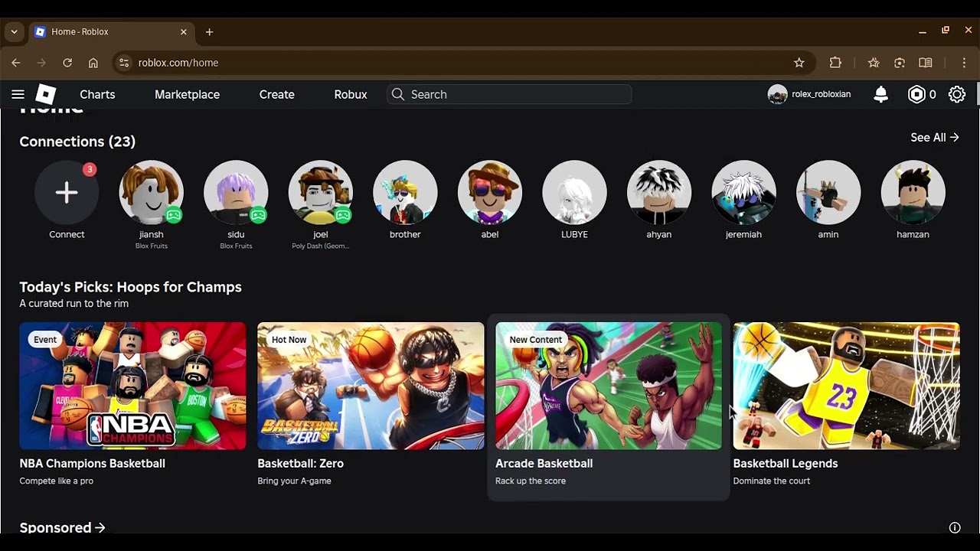This screenshot has height=551, width=980.
Task: Click the 'Poly Dash (Geom...' status text
Action: [320, 246]
